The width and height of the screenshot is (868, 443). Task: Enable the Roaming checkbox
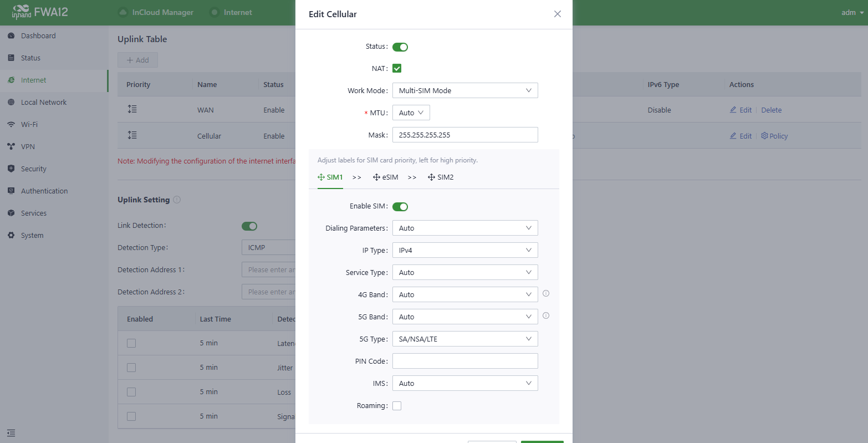coord(397,406)
